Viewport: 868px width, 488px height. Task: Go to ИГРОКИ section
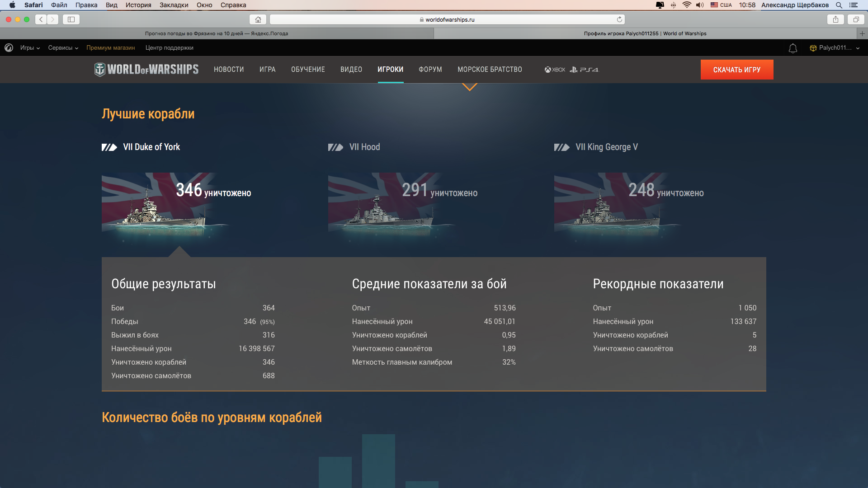391,70
